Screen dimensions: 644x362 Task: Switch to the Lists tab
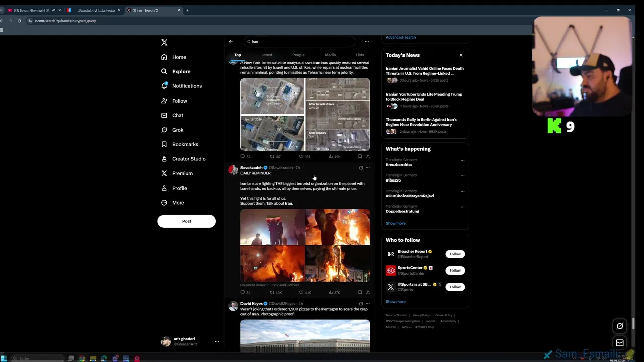[360, 55]
